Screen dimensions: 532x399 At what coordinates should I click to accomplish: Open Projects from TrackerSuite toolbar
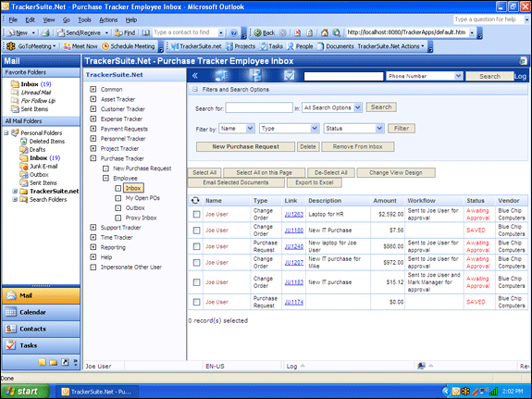click(241, 46)
